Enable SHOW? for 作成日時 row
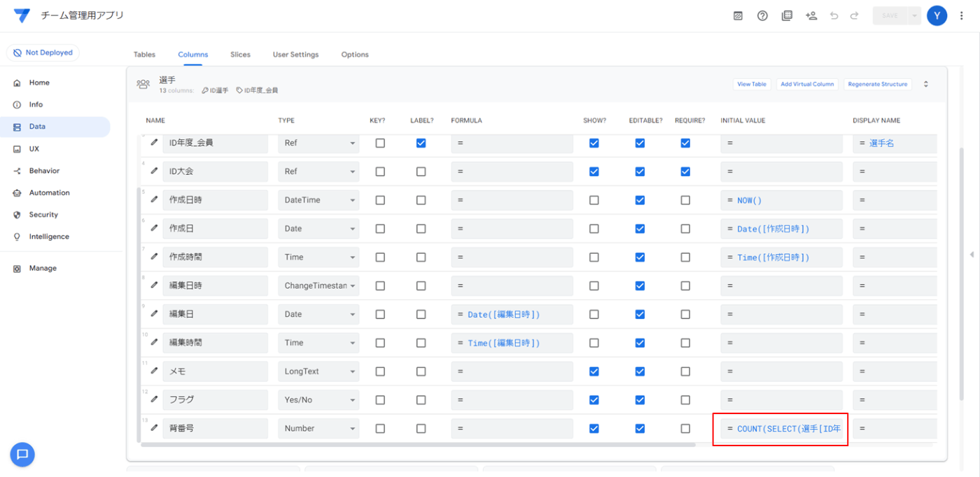Viewport: 980px width, 477px height. pyautogui.click(x=594, y=200)
